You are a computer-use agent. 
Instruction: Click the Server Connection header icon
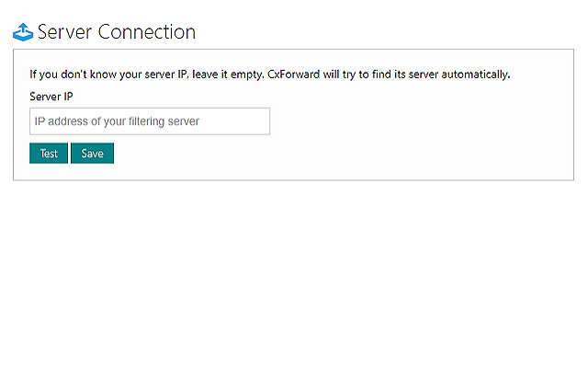[23, 32]
